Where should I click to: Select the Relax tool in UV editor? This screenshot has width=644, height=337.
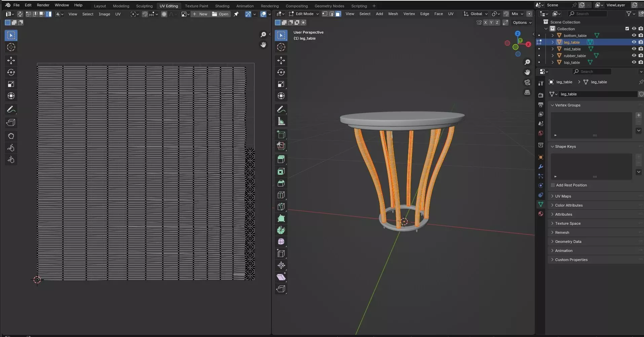(11, 148)
